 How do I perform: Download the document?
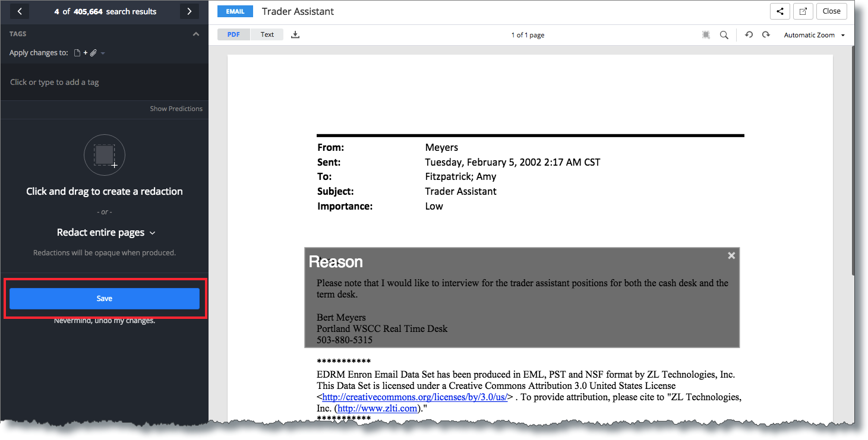point(295,34)
